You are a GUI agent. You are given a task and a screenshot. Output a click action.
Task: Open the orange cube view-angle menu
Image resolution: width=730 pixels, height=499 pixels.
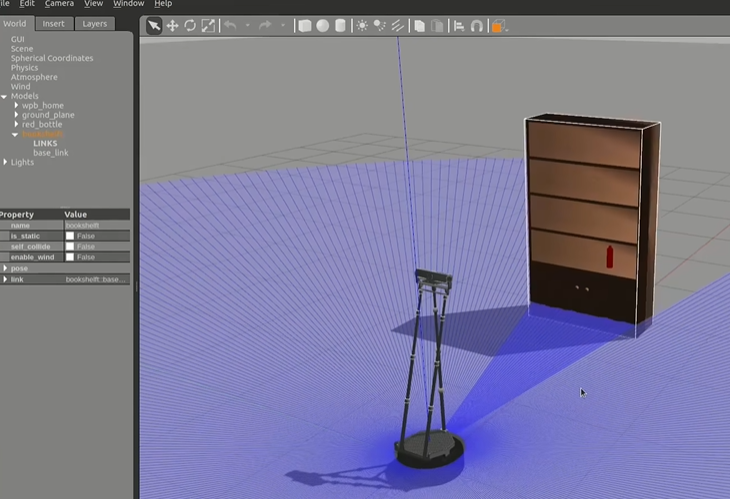coord(499,27)
